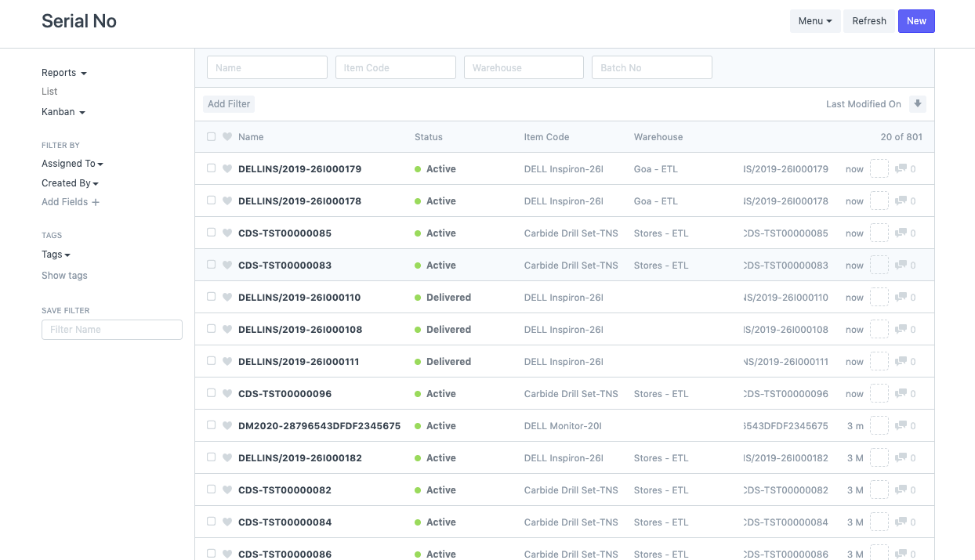Like the DELLINS/2019-26I000178 row heart icon
Screen dimensions: 975x560
pos(227,201)
